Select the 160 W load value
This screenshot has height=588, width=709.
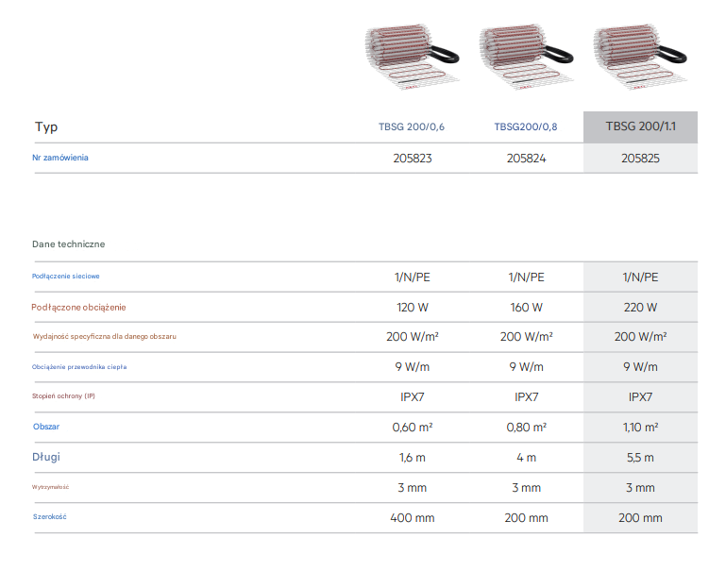tap(527, 308)
